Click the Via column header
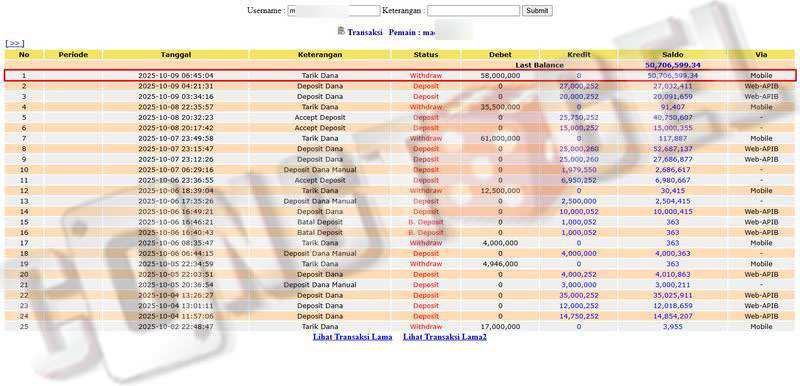 [x=761, y=55]
